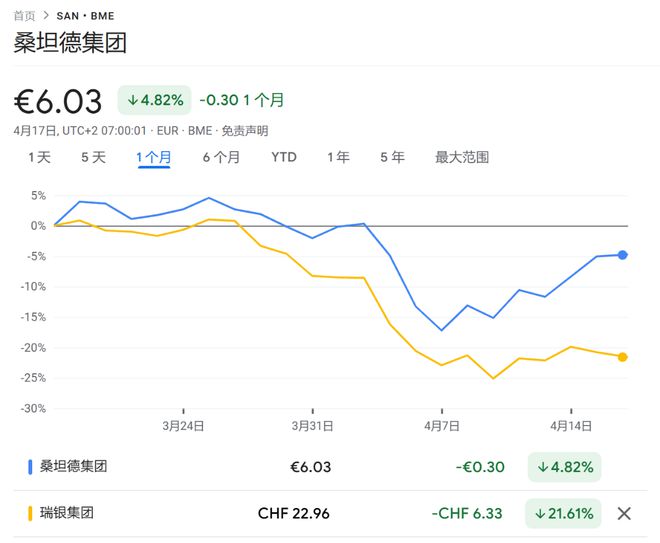Show the 5年 chart range

pyautogui.click(x=392, y=157)
